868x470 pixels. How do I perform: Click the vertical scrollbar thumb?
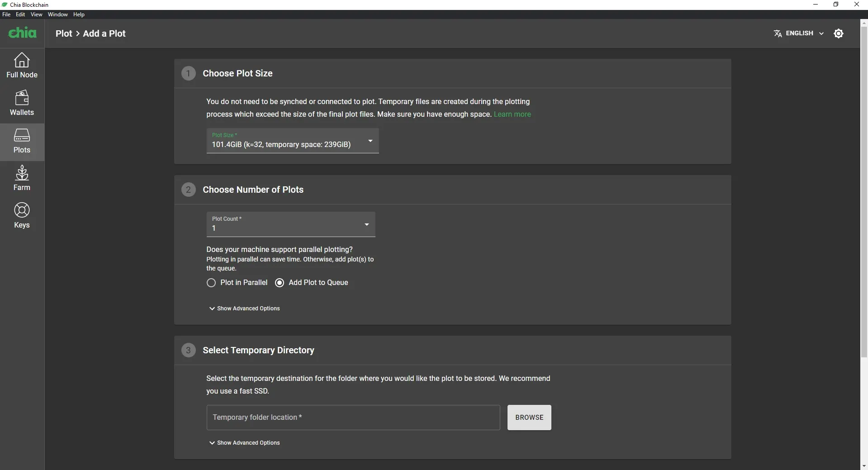coord(864,190)
